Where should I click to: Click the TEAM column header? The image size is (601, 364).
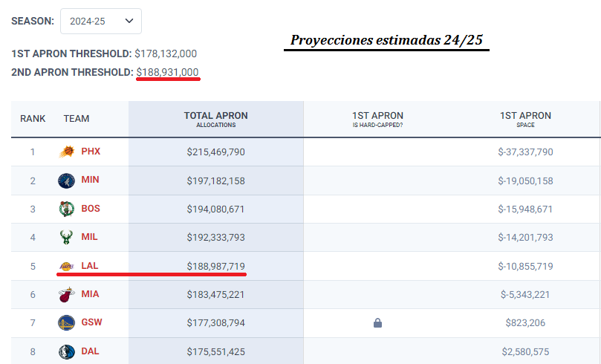77,119
